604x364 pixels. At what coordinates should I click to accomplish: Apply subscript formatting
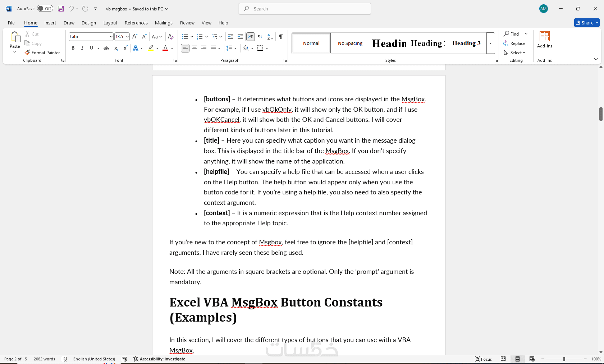(x=116, y=48)
